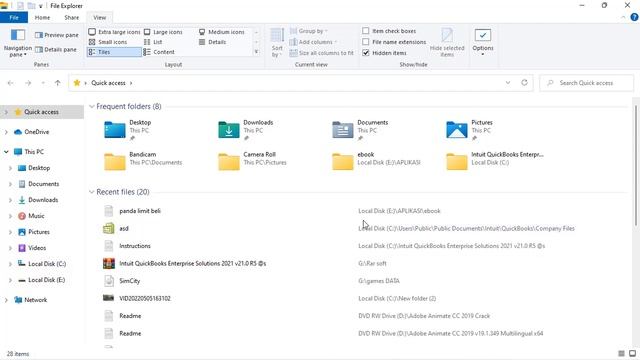Select the View tab
The width and height of the screenshot is (640, 360).
(x=100, y=18)
